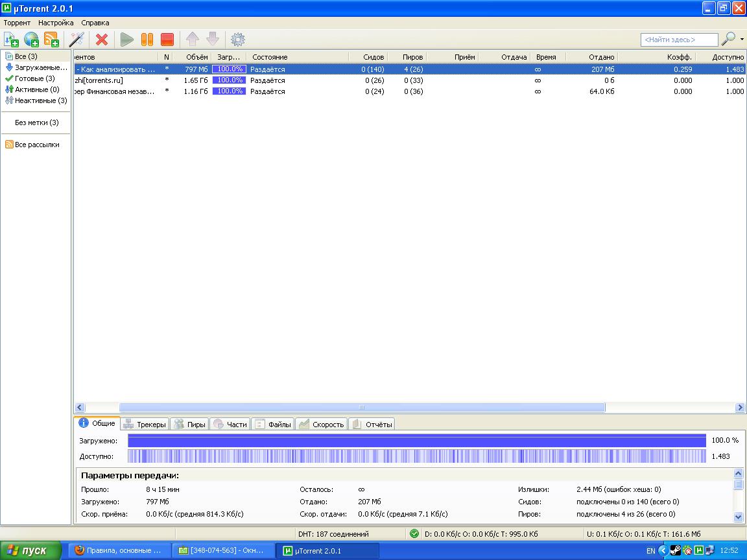Click the Загружено progress bar in details
This screenshot has width=747, height=560.
[x=417, y=441]
